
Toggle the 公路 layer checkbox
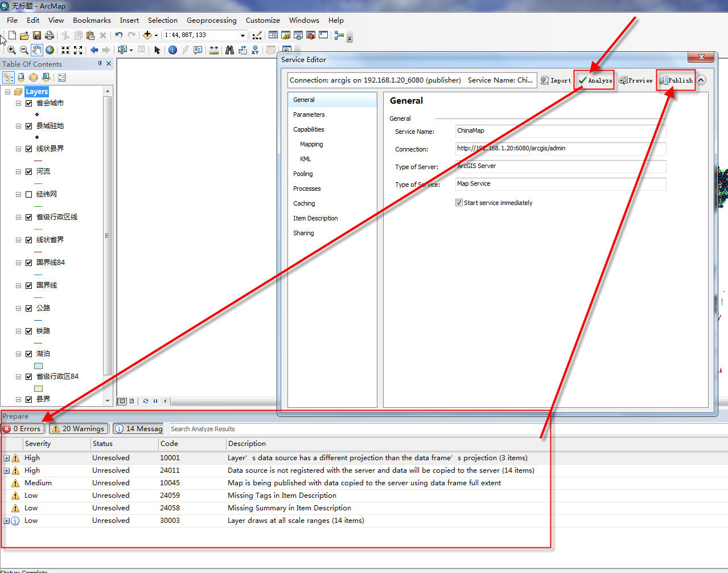point(28,308)
